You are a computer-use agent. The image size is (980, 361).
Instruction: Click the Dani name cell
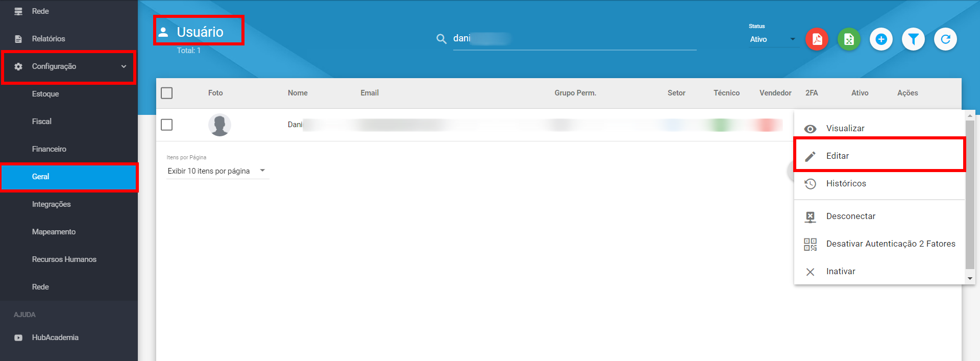point(295,125)
